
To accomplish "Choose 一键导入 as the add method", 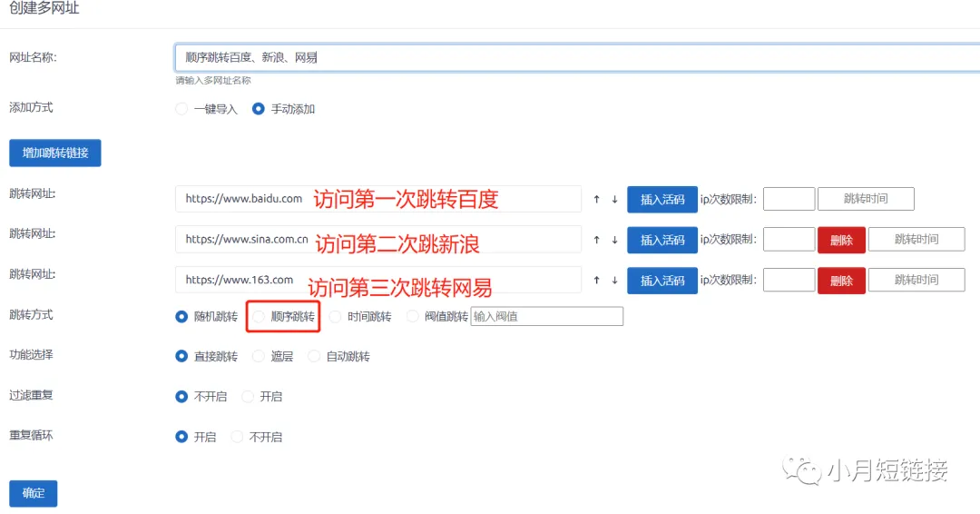I will tap(182, 109).
